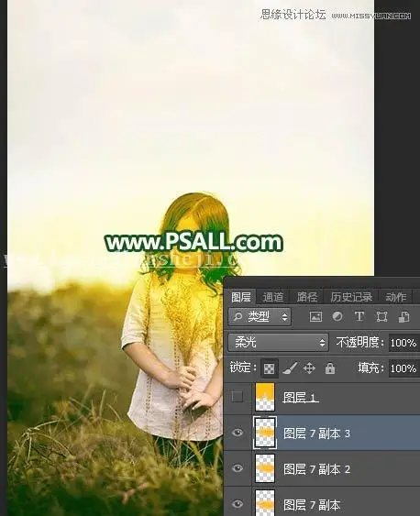Click the 图层 1 orange thumbnail
The width and height of the screenshot is (420, 516).
point(265,397)
